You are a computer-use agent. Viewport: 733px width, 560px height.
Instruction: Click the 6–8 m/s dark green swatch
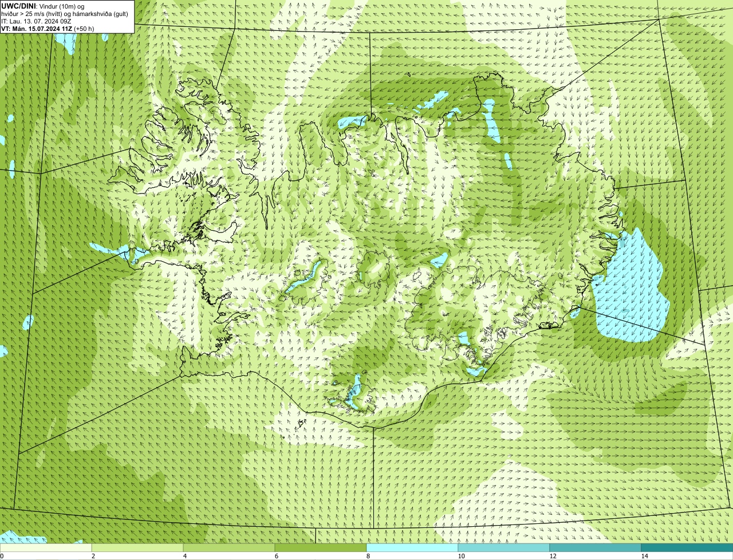point(321,547)
